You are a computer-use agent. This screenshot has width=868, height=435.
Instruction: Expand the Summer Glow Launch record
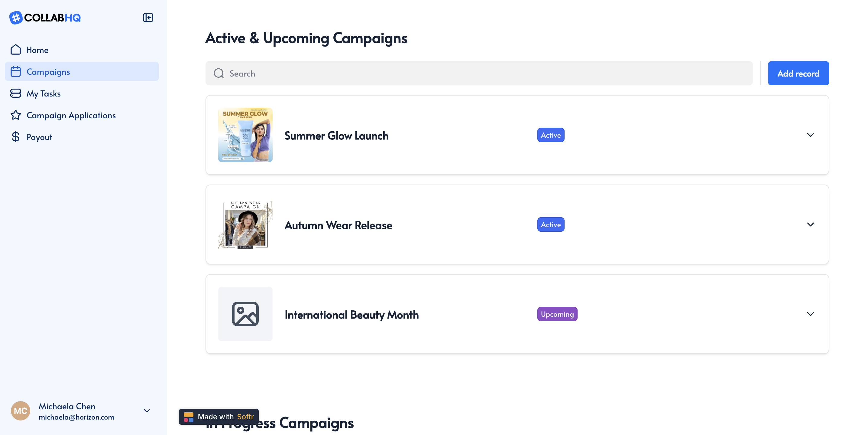pyautogui.click(x=810, y=135)
